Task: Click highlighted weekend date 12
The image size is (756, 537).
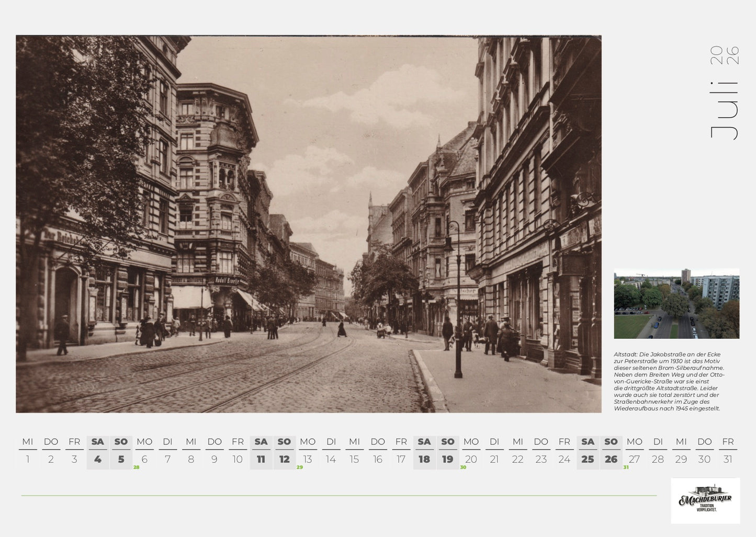Action: tap(285, 459)
